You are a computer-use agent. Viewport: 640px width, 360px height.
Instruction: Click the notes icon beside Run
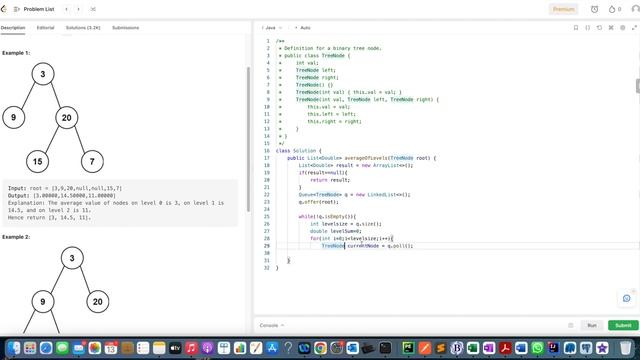pyautogui.click(x=571, y=325)
